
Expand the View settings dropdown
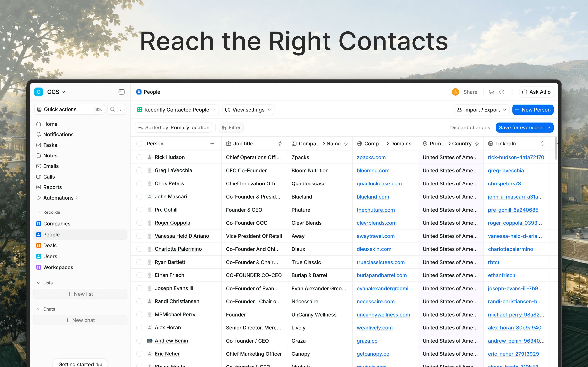248,110
